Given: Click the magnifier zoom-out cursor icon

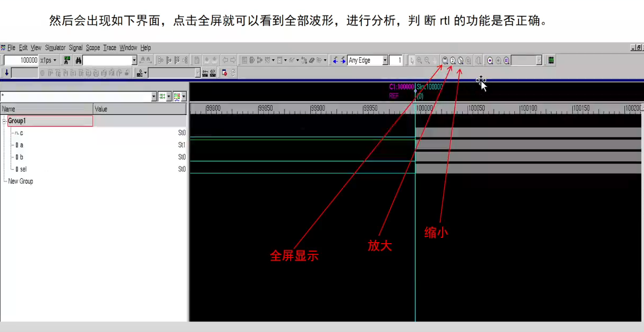Looking at the screenshot, I should tap(427, 61).
